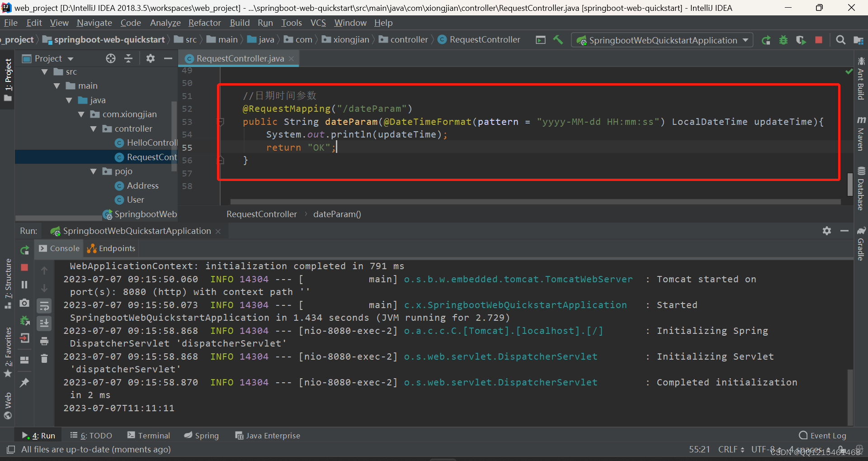This screenshot has height=461, width=868.
Task: Click the Debug bug icon in toolbar
Action: coord(783,40)
